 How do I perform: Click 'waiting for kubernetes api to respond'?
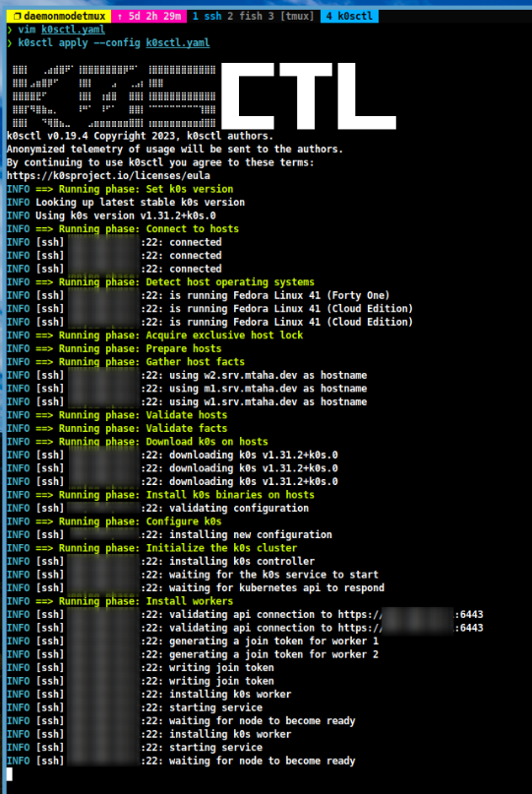(x=196, y=587)
